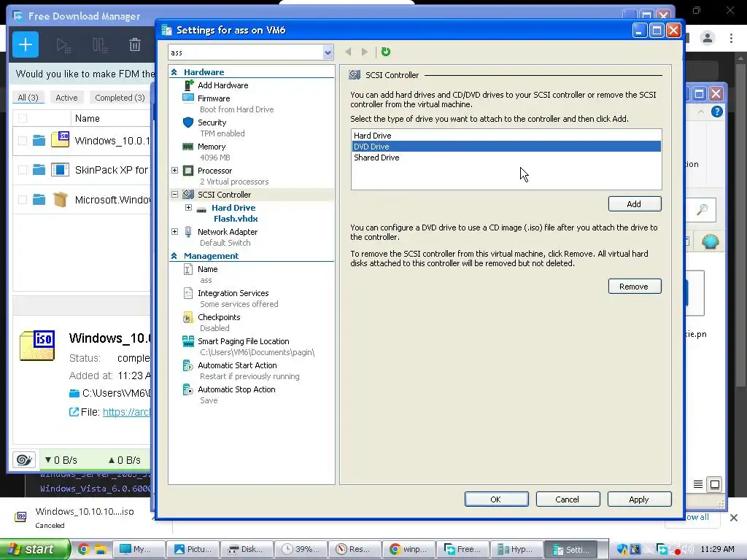Click the pause-downloads icon in Free Download Manager

tap(99, 45)
